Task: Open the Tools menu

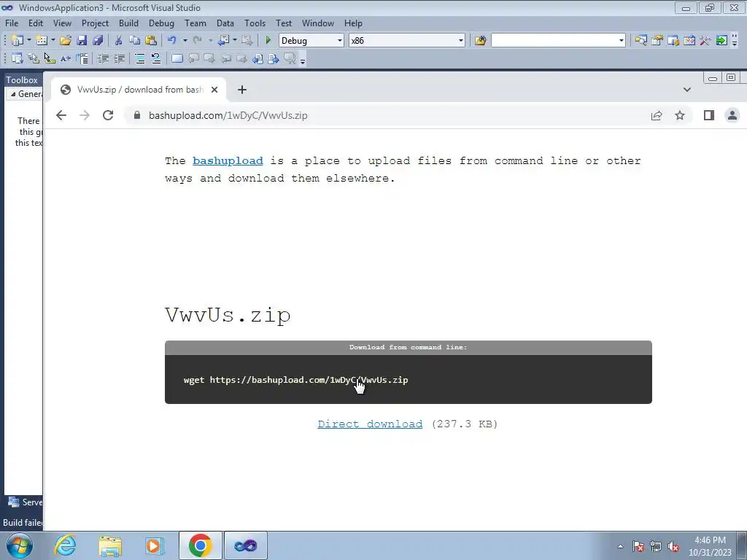Action: pos(255,23)
